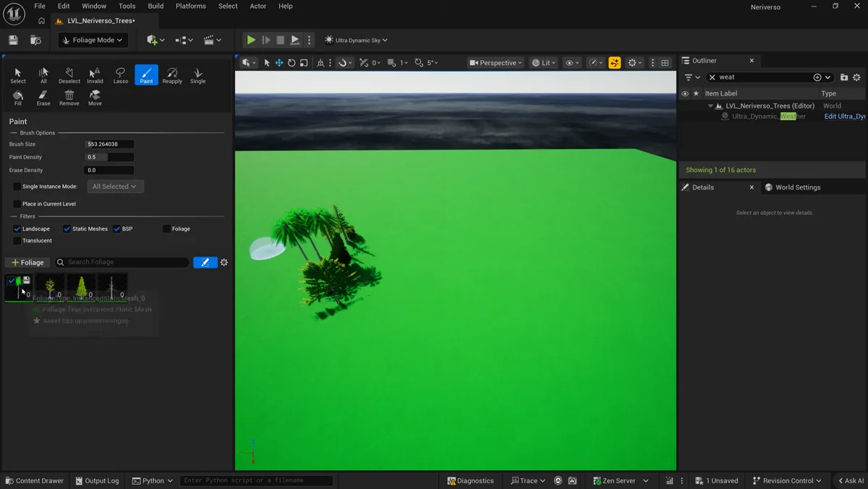Collapse LVL_Neriverso_Trees tree node
The height and width of the screenshot is (489, 868).
pos(710,106)
